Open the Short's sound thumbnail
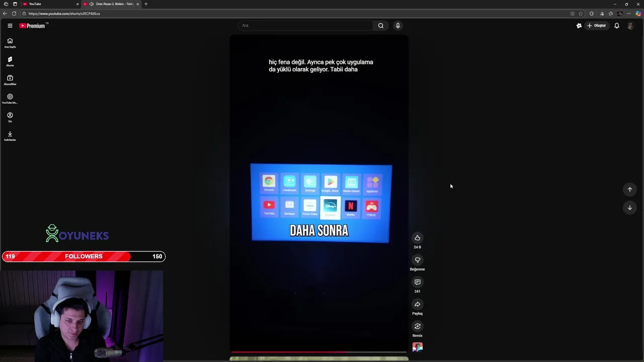Screen dimensions: 644x362 pos(417,347)
